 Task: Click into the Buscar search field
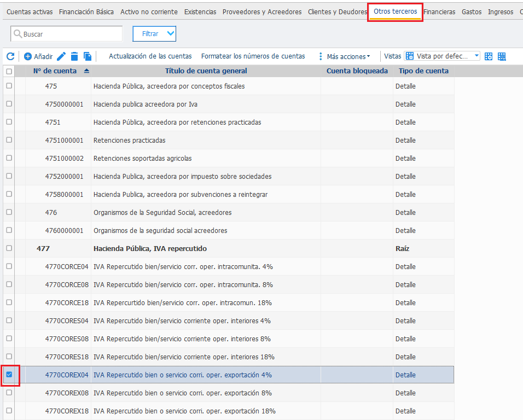(67, 34)
